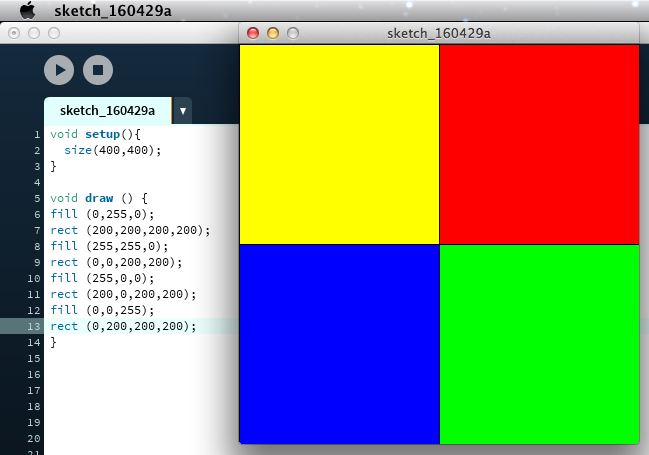Minimize the sketch output window with yellow button
The height and width of the screenshot is (455, 649).
click(x=273, y=33)
